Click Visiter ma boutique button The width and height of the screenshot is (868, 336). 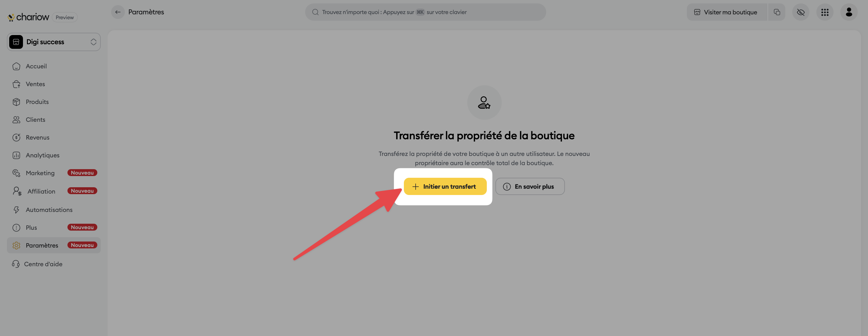pos(726,12)
